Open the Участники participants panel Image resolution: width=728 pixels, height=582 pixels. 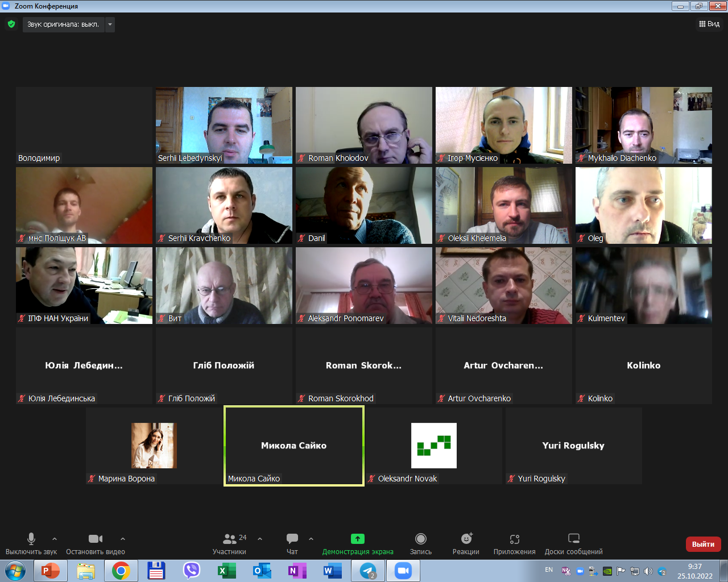[x=230, y=544]
